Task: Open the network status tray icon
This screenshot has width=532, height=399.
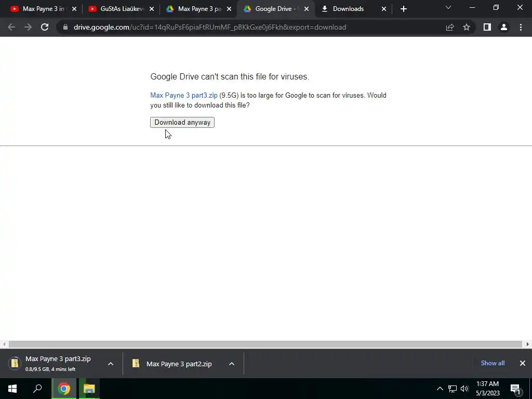Action: coord(453,389)
